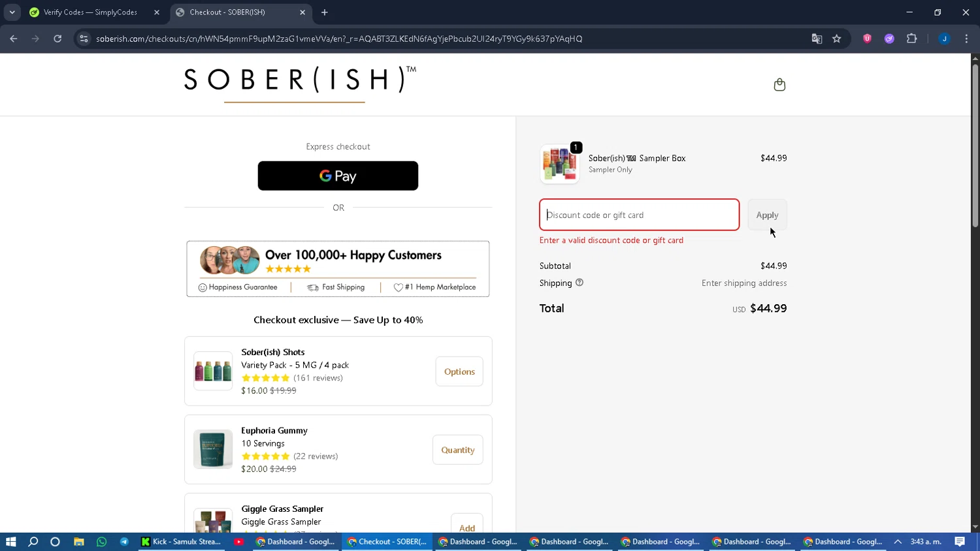Viewport: 980px width, 551px height.
Task: Translate this page icon
Action: click(x=817, y=39)
